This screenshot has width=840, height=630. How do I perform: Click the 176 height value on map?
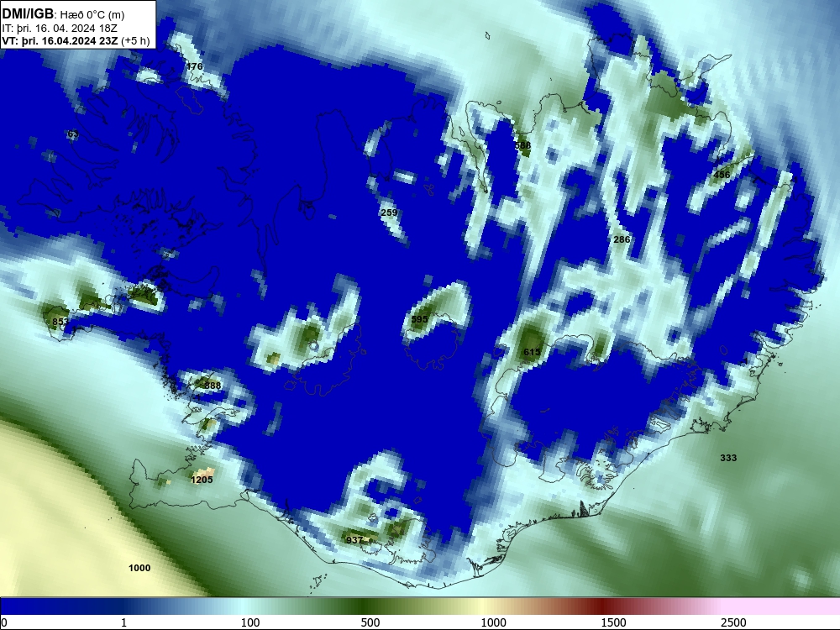[195, 66]
